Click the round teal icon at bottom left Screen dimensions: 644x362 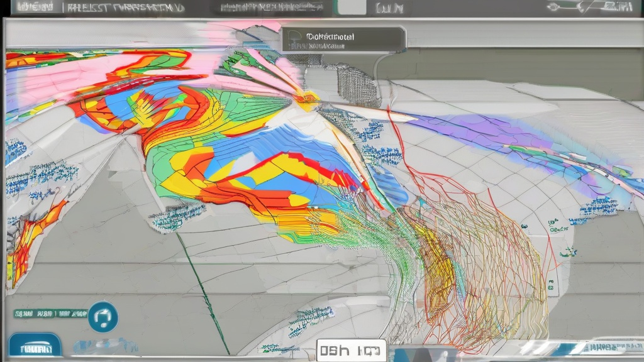coord(103,317)
